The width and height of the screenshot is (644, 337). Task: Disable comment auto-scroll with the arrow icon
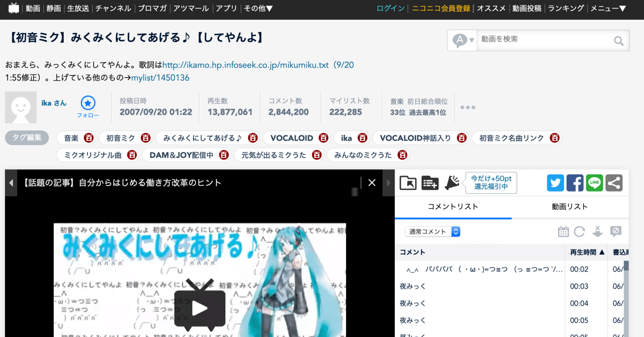coord(598,231)
